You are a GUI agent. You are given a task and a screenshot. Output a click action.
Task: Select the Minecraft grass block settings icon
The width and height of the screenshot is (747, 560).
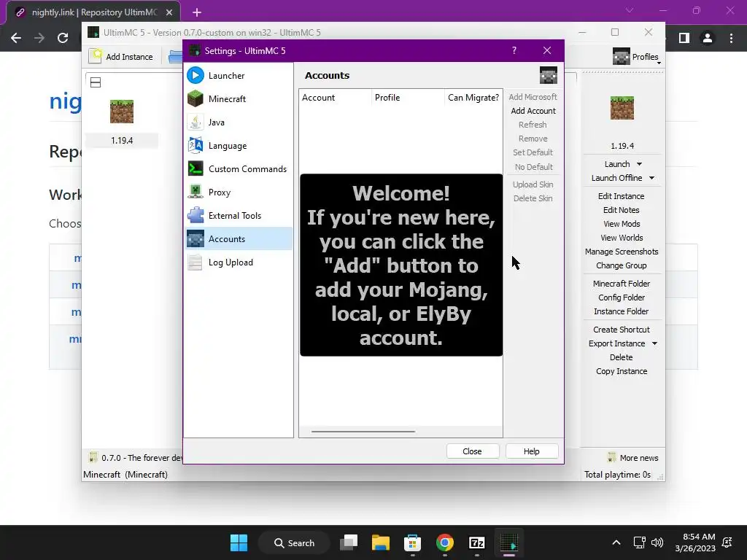click(196, 99)
